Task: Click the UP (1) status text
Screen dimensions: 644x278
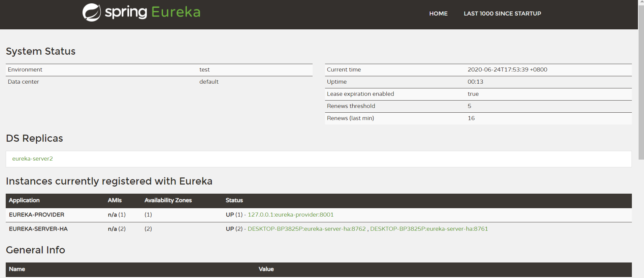Action: click(x=234, y=215)
